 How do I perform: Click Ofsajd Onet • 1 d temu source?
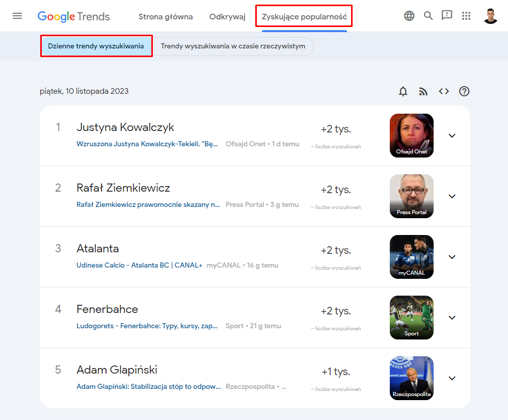262,144
